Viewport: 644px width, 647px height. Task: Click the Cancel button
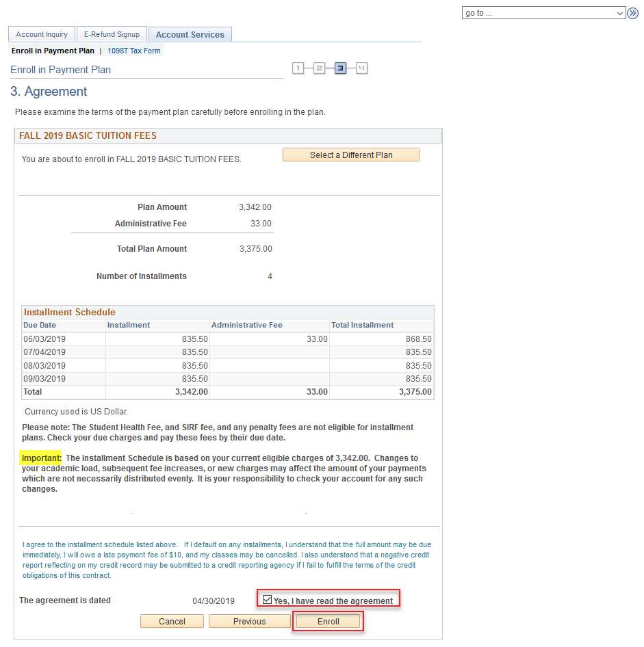pyautogui.click(x=172, y=622)
